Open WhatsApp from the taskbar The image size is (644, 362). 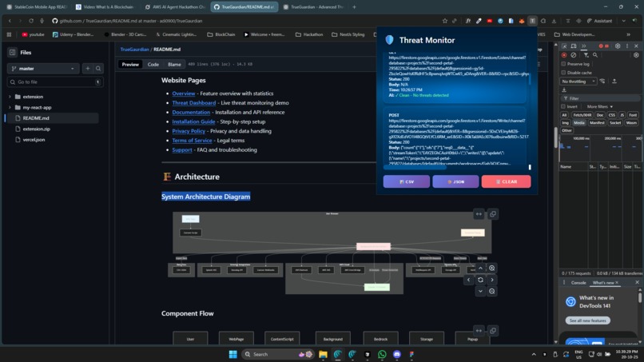(382, 354)
